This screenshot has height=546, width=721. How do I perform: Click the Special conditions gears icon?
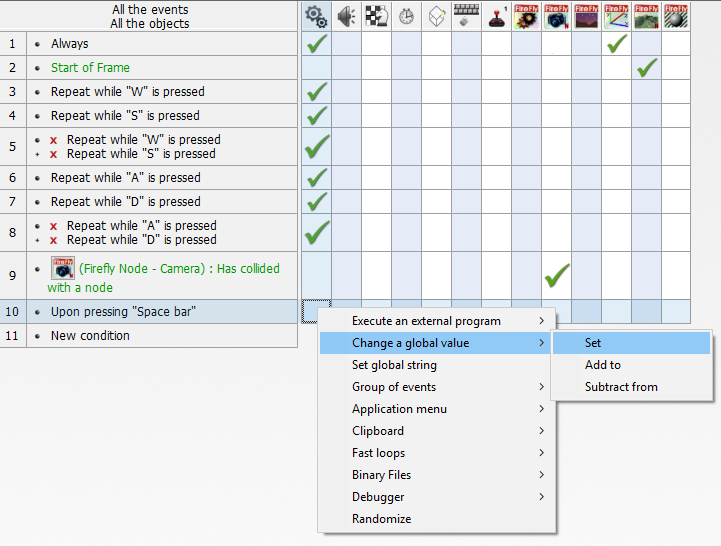[317, 16]
